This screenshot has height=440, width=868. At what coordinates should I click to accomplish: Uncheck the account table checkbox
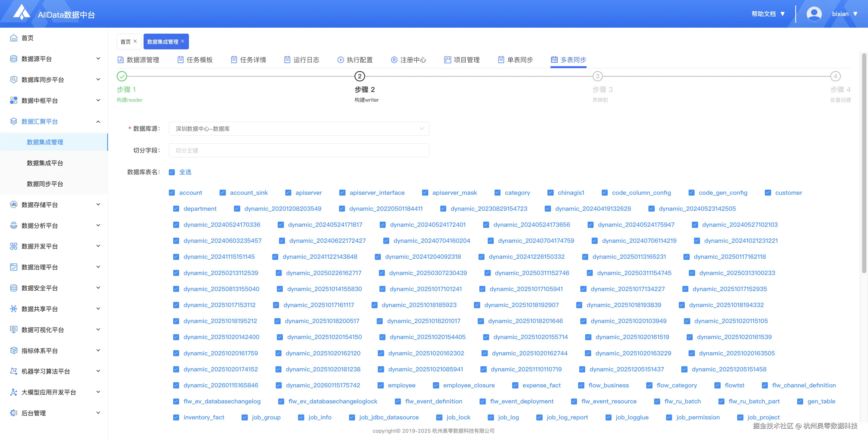point(172,193)
